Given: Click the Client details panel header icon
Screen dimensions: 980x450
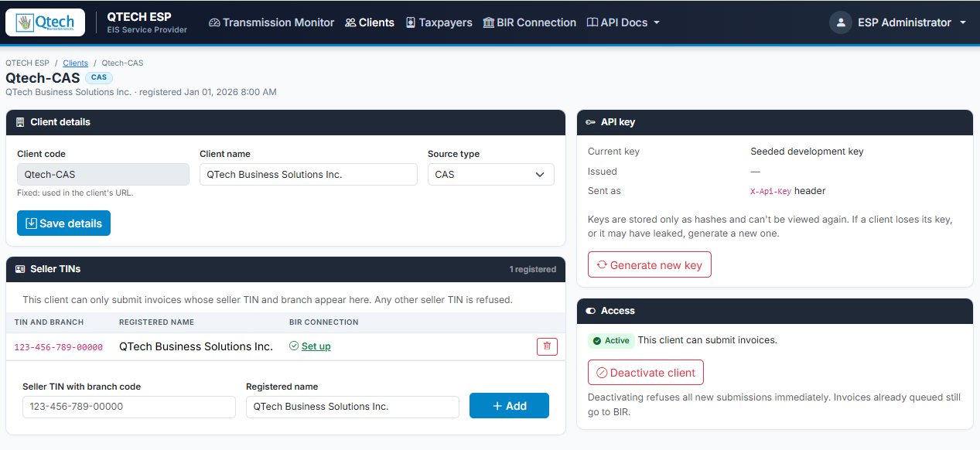Looking at the screenshot, I should coord(20,122).
